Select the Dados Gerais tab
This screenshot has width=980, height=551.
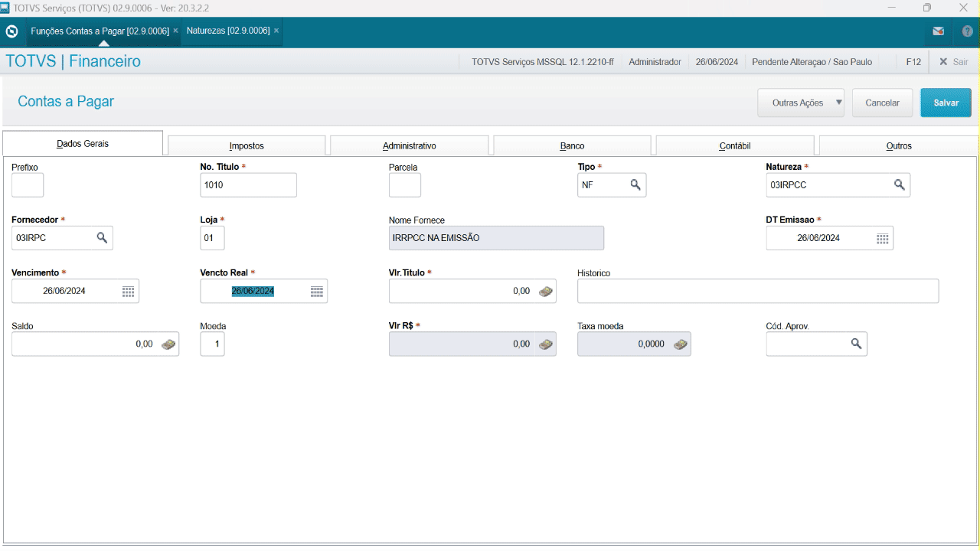pyautogui.click(x=83, y=143)
